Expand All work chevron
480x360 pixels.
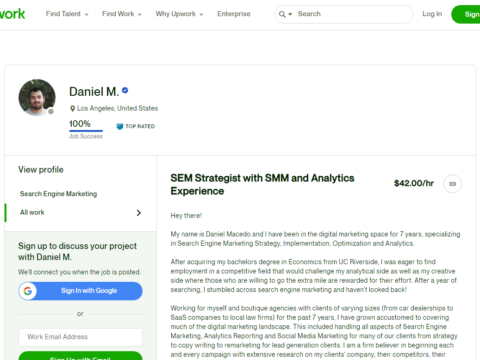click(139, 213)
